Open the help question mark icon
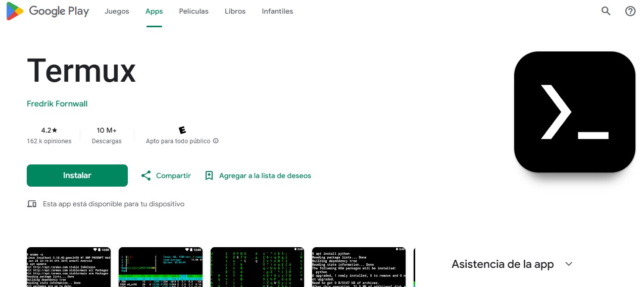 coord(630,11)
